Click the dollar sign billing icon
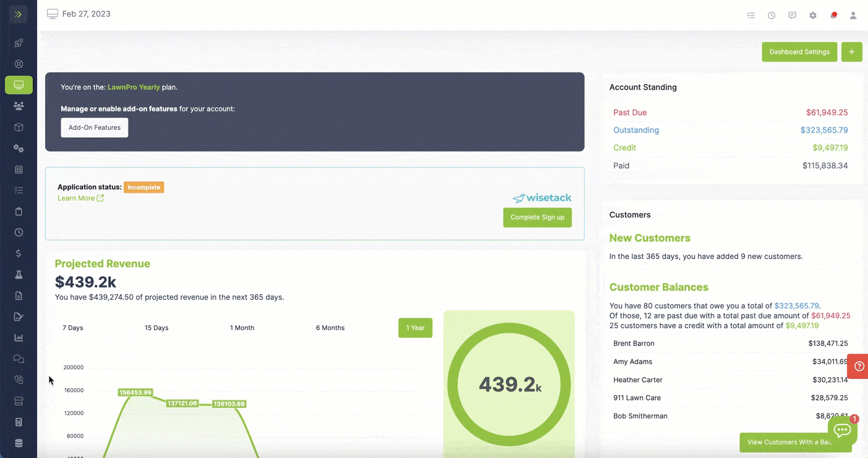Screen dimensions: 868x458 tap(19, 253)
